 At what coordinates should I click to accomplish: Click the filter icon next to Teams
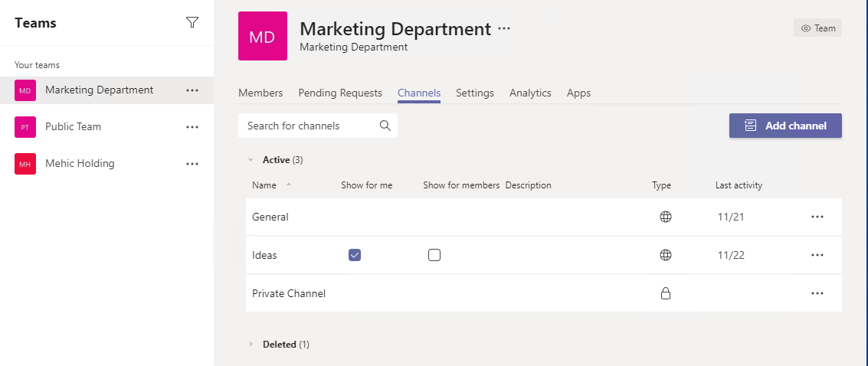tap(192, 23)
